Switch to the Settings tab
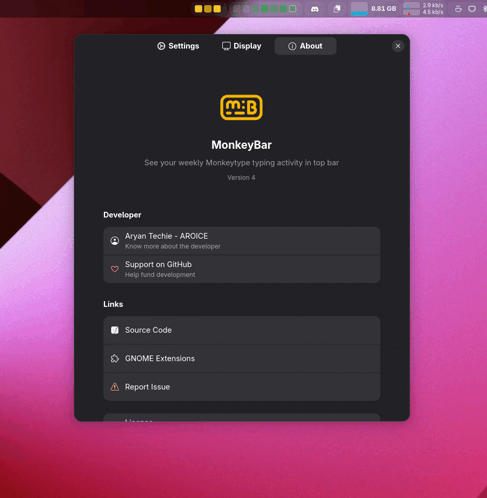 tap(178, 46)
